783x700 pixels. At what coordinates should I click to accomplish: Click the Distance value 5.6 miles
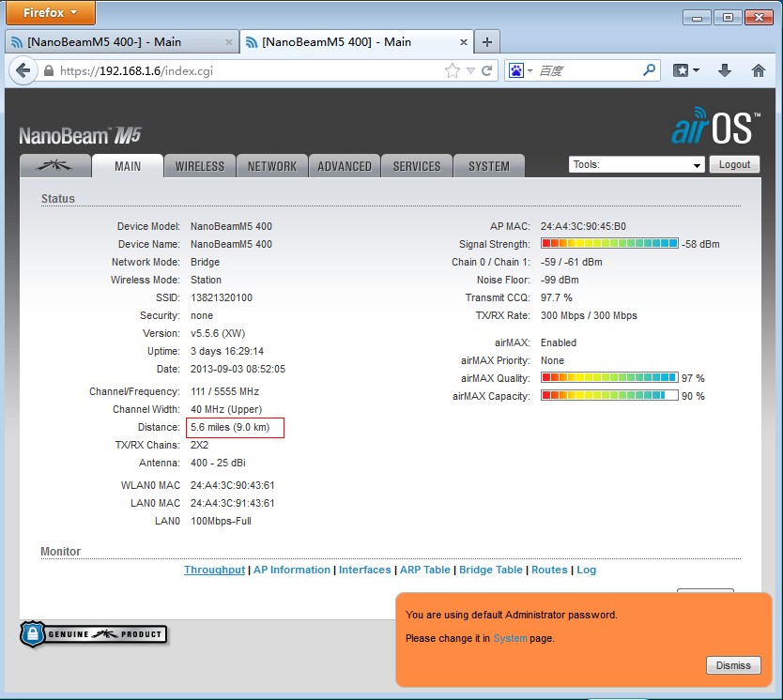pos(230,427)
